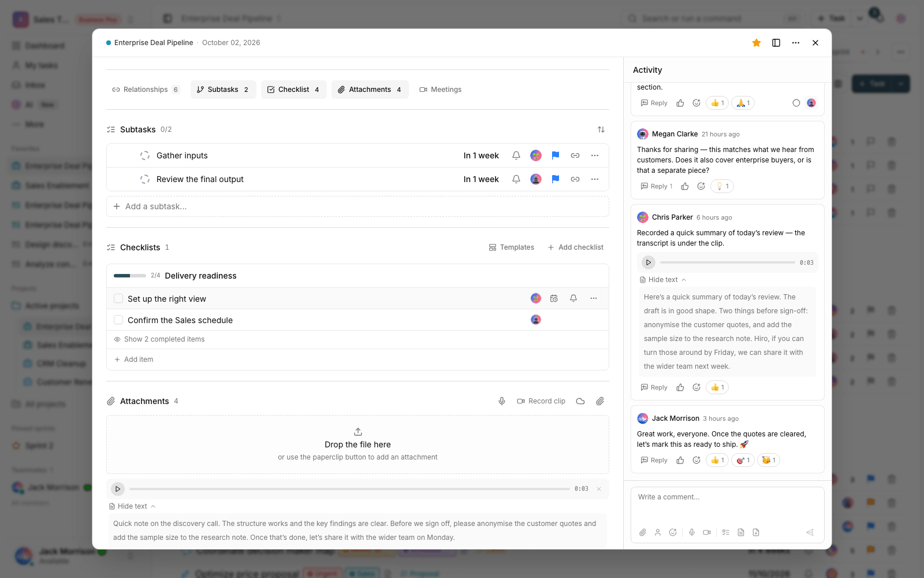Select the Checklist tab
This screenshot has height=578, width=924.
293,90
